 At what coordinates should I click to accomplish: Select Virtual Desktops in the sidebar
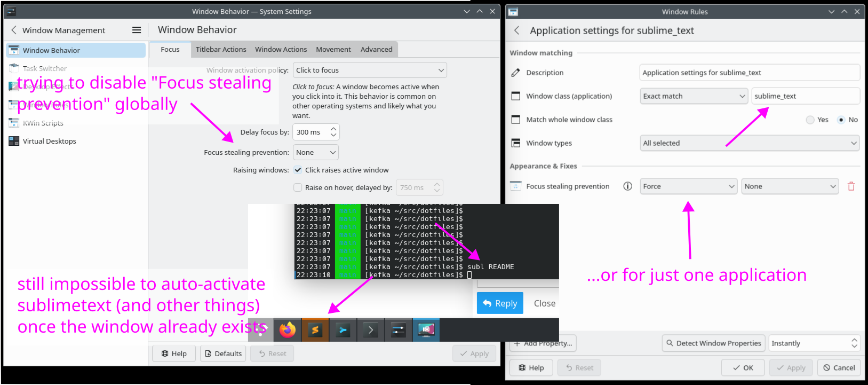tap(76, 141)
